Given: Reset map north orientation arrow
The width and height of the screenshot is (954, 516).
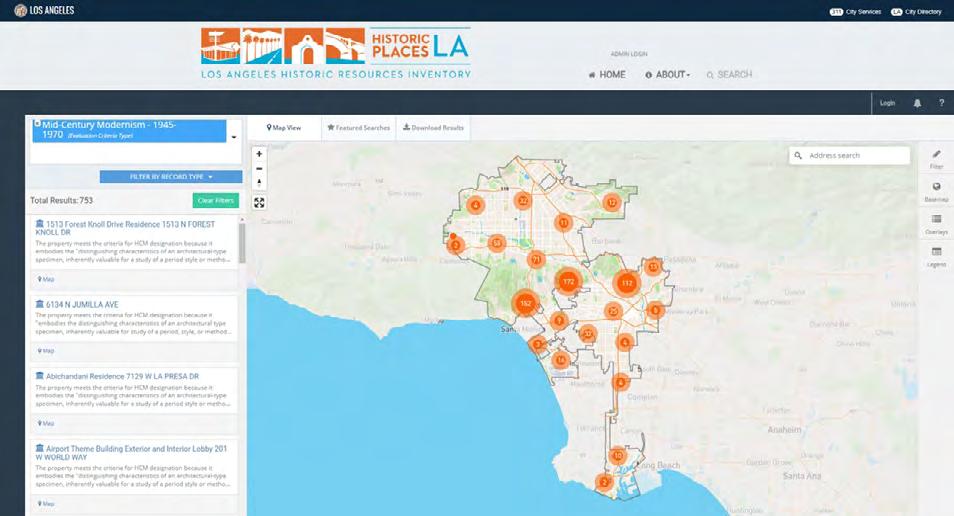Looking at the screenshot, I should coord(259,183).
